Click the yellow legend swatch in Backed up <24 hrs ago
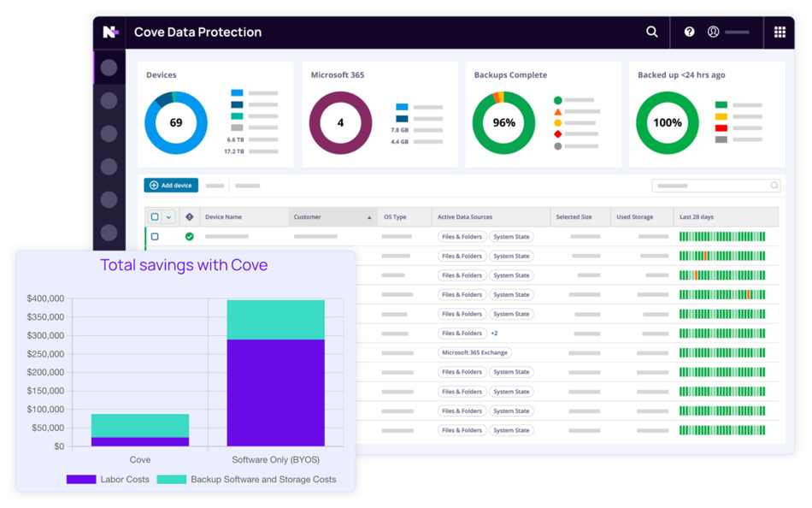This screenshot has width=812, height=508. [x=721, y=116]
